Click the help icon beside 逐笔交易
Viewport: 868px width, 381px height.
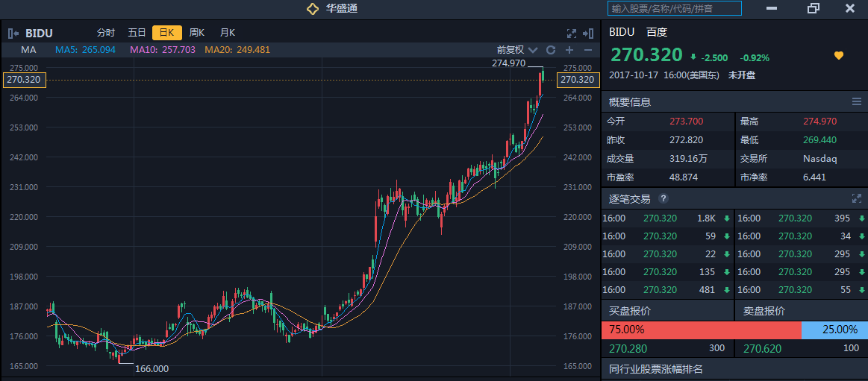pyautogui.click(x=664, y=198)
